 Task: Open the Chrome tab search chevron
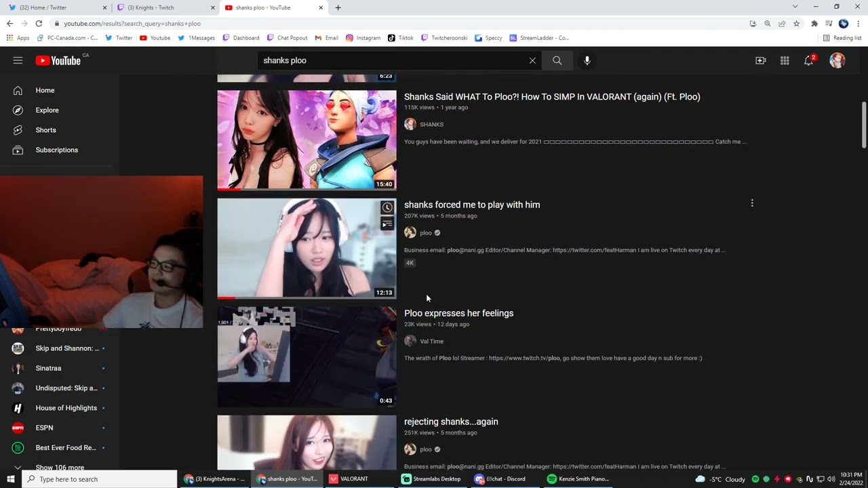(795, 7)
